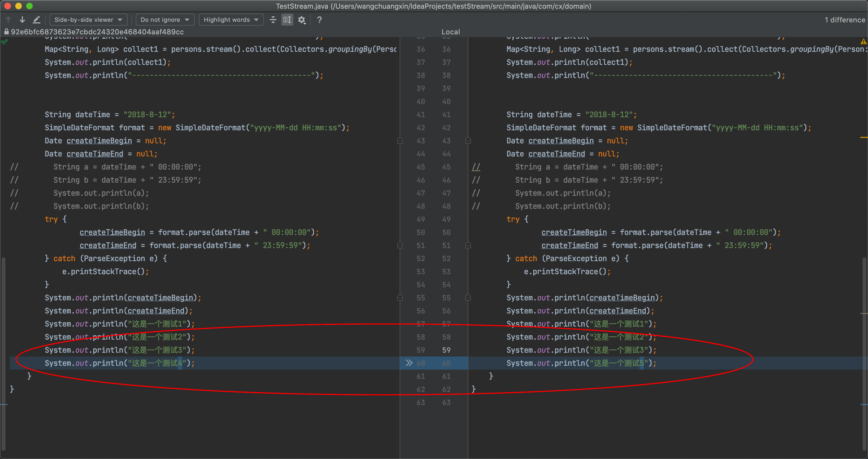Collapse fold marker at line 43 left pane
Viewport: 868px width, 459px height.
[400, 141]
